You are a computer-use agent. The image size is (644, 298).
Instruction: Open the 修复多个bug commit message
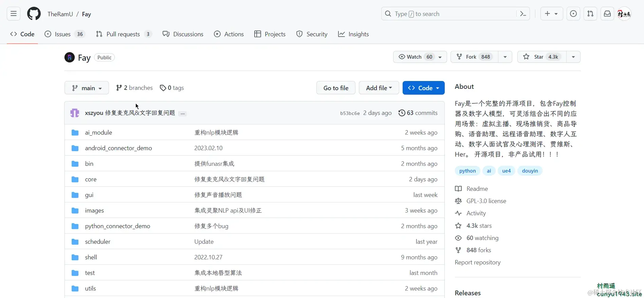click(x=211, y=226)
